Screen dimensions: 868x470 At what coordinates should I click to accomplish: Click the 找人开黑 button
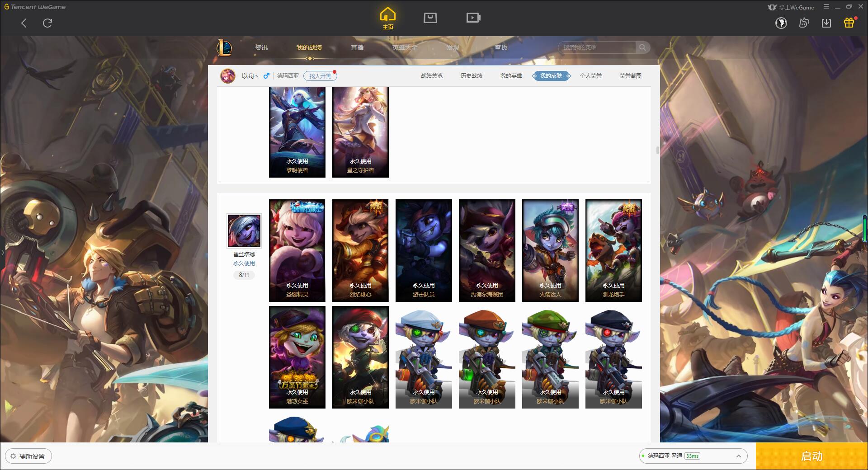(320, 76)
